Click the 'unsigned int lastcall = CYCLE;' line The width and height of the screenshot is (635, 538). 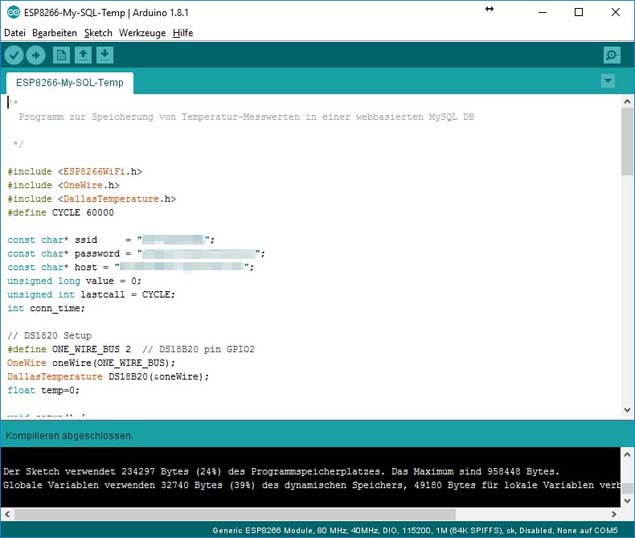91,295
